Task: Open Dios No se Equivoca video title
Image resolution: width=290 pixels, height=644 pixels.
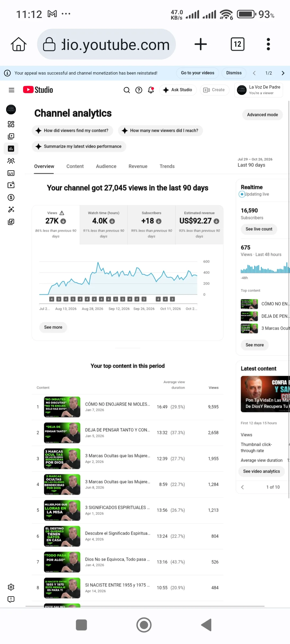Action: coord(117,559)
